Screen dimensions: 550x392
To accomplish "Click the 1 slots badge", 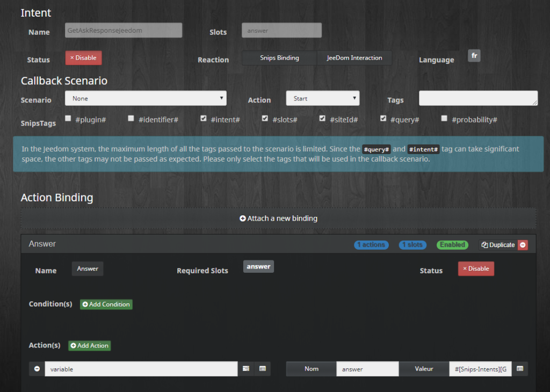I will coord(412,245).
